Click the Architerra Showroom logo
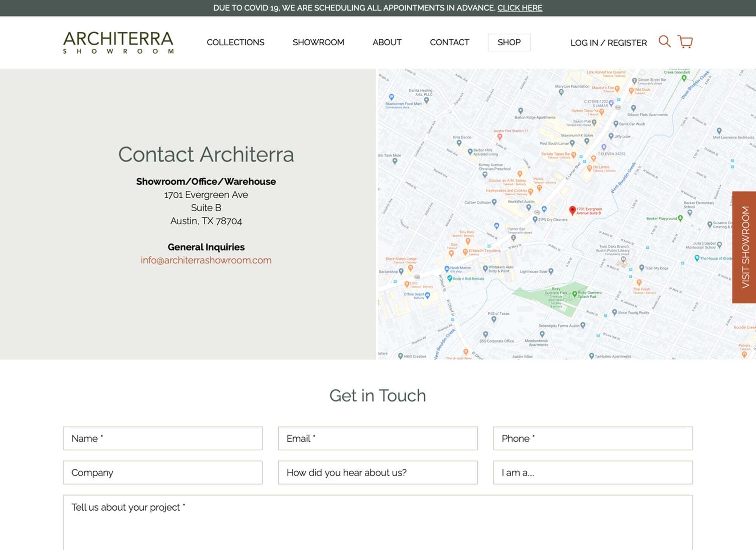Screen dimensions: 756x550 (x=118, y=42)
